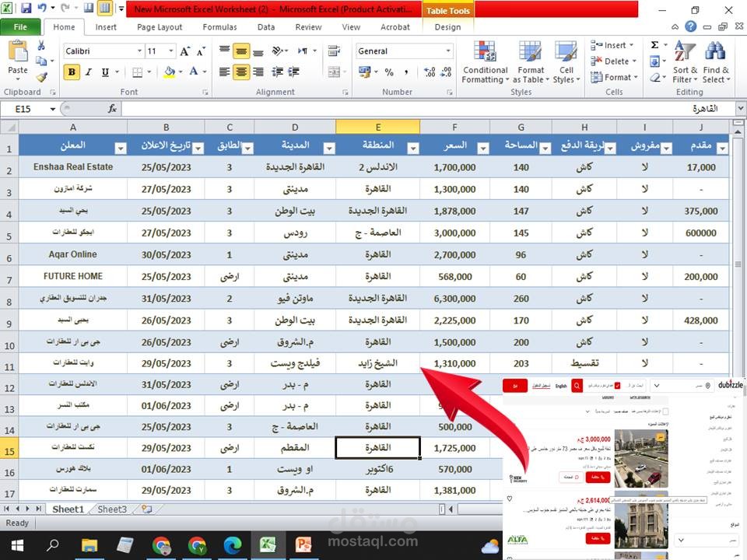Open filter dropdown for السعر column
Screen dimensions: 747x560
[482, 149]
